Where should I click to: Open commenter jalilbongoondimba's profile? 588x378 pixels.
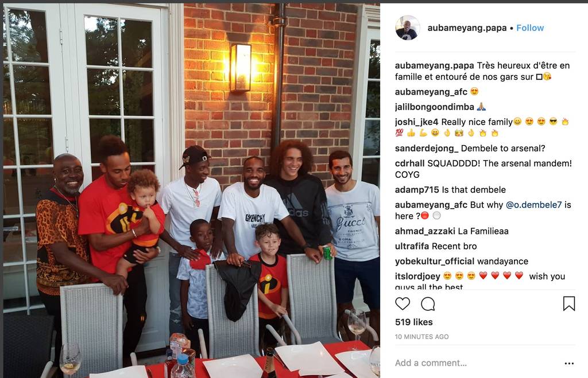434,107
